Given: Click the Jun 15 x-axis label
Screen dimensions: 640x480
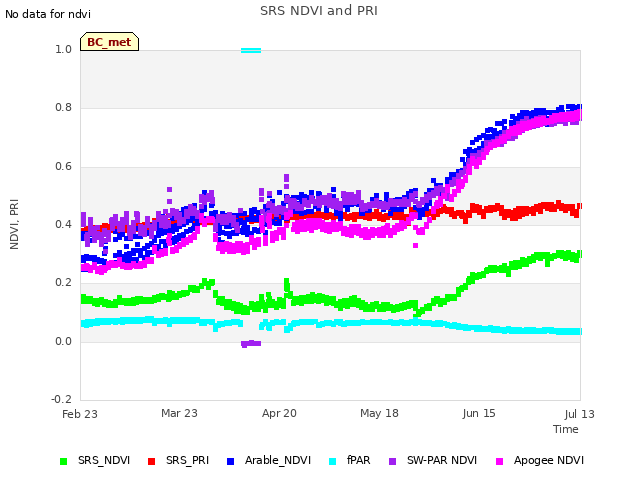Looking at the screenshot, I should 479,413.
